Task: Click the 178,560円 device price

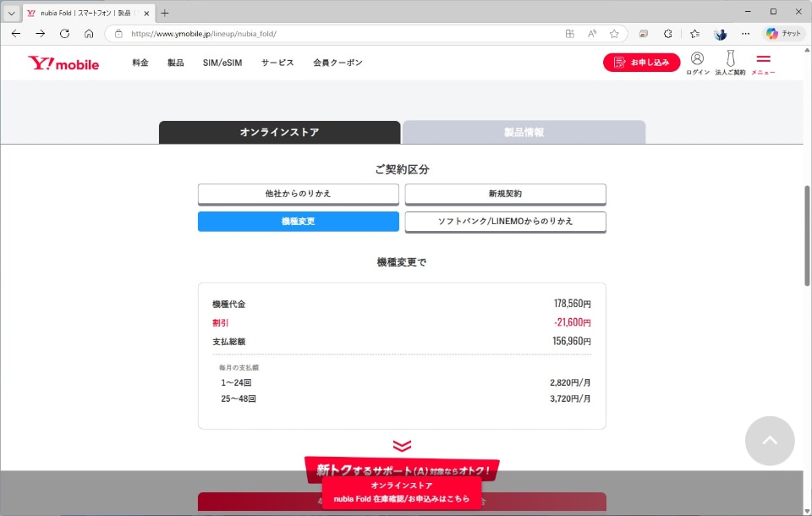Action: tap(573, 304)
